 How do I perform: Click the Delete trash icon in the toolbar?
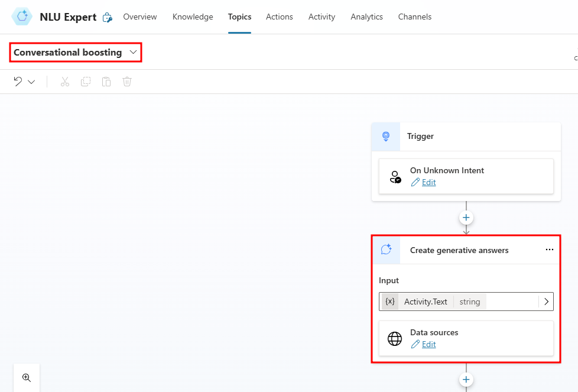pos(127,81)
